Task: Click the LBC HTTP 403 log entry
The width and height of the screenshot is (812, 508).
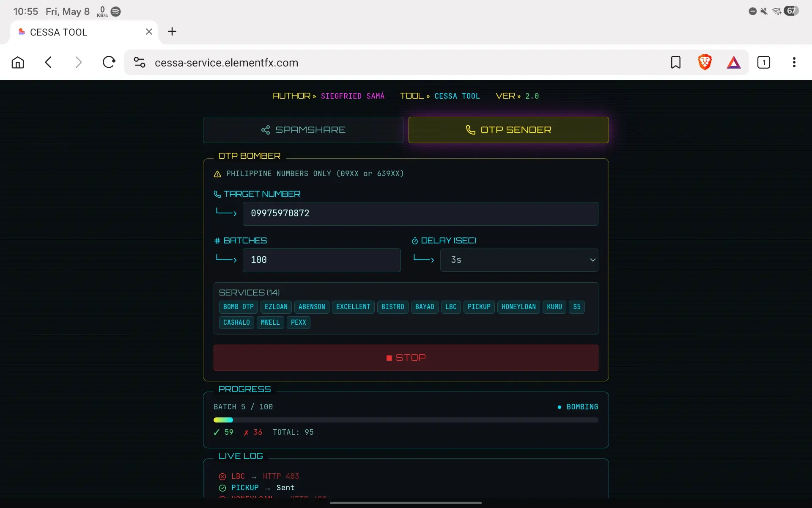Action: (259, 476)
